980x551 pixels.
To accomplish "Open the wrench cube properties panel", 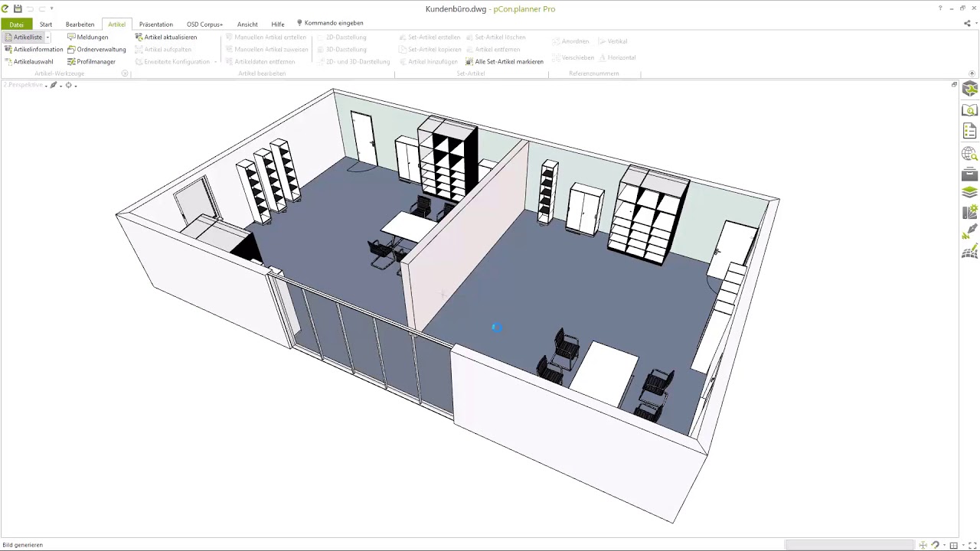I will point(970,89).
